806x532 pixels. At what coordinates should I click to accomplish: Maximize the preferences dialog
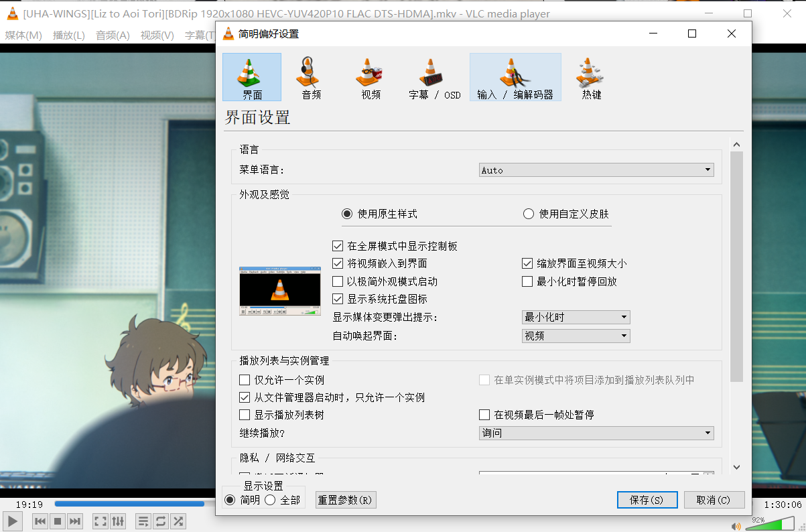692,34
